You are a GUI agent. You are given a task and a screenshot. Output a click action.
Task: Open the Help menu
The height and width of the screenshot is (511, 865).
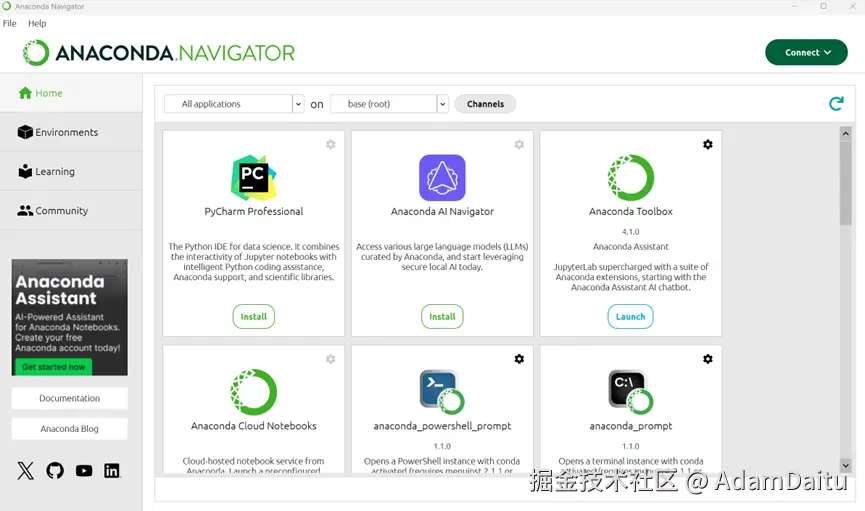click(37, 23)
